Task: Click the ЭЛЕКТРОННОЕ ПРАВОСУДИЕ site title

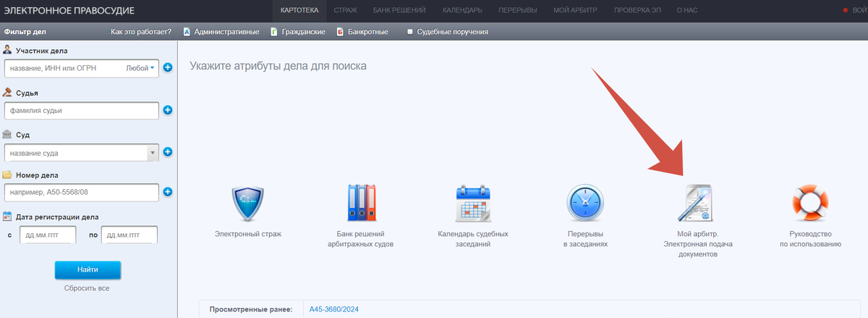Action: click(69, 11)
